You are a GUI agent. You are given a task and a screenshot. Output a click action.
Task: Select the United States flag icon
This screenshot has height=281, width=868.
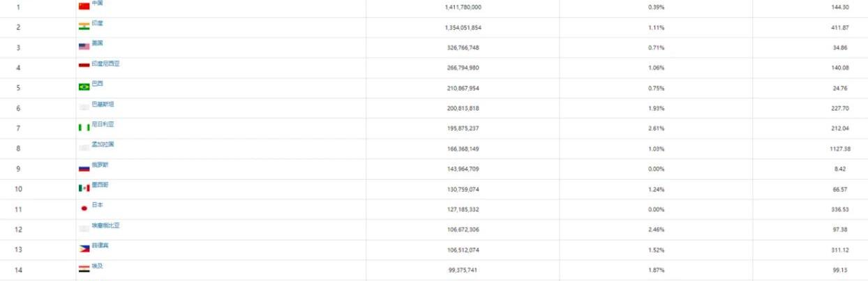pyautogui.click(x=84, y=47)
